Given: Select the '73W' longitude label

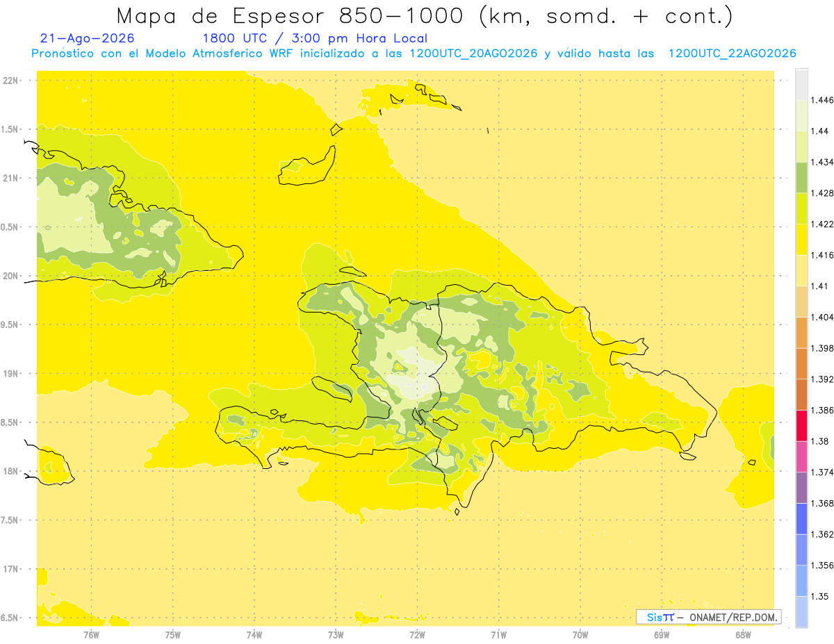Looking at the screenshot, I should click(x=336, y=635).
